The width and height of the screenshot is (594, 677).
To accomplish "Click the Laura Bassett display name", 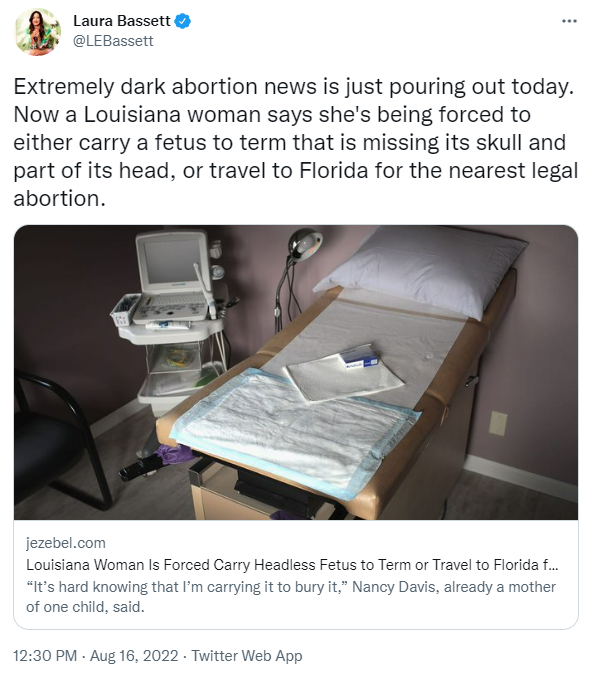I will tap(122, 21).
